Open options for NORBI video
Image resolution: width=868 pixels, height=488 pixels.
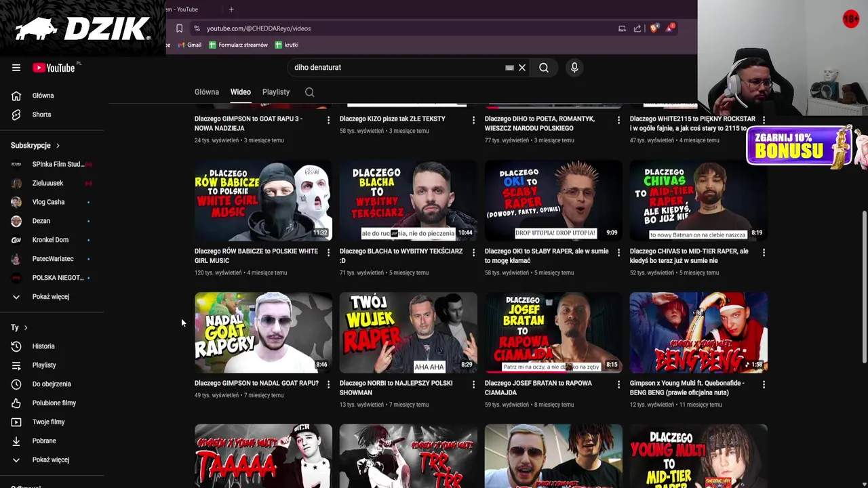click(x=473, y=384)
